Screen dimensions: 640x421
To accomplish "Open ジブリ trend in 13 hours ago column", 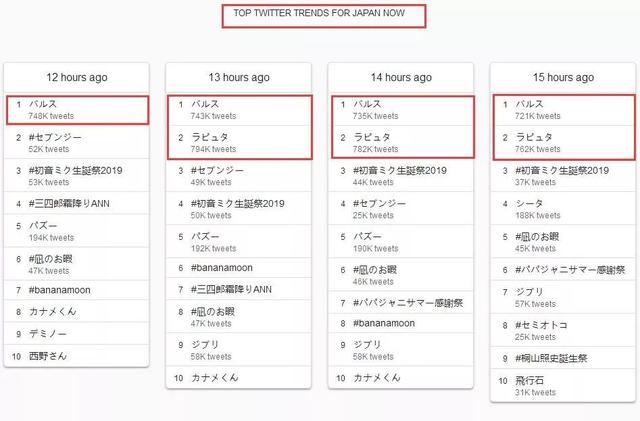I will click(x=206, y=345).
